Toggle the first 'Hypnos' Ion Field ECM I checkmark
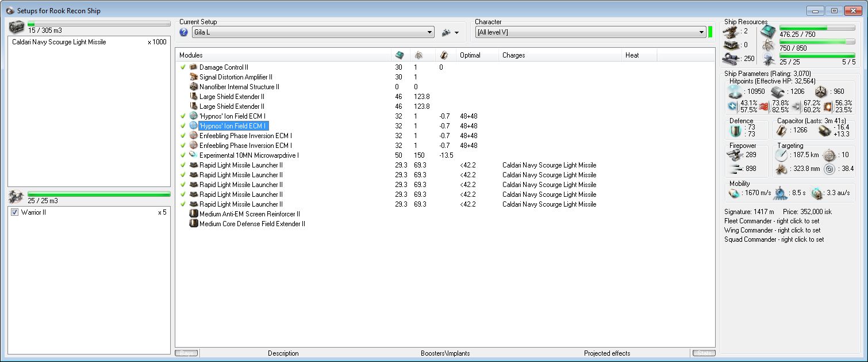Image resolution: width=868 pixels, height=362 pixels. tap(183, 116)
